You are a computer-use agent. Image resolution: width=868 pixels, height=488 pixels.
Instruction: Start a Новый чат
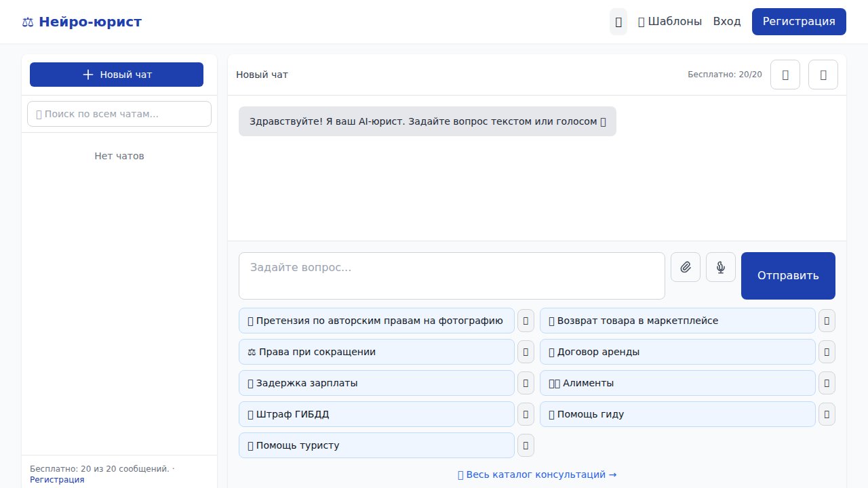tap(117, 75)
